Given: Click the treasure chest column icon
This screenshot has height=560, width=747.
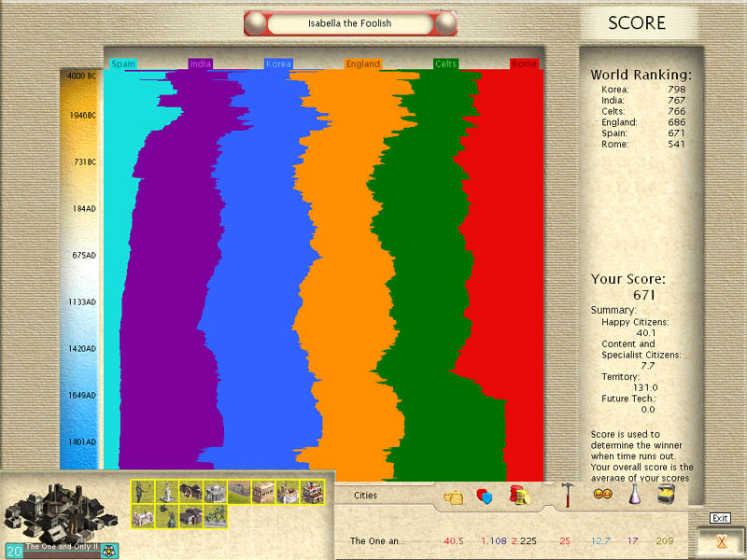Looking at the screenshot, I should tap(665, 495).
